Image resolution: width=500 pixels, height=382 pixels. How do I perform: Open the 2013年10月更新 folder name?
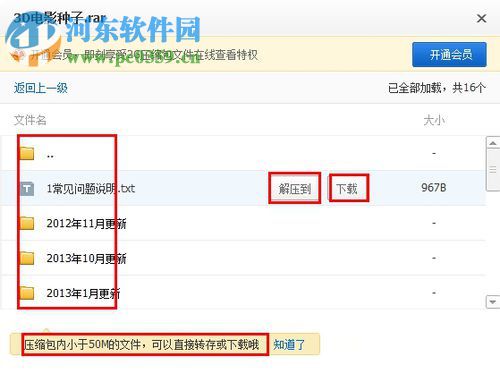pyautogui.click(x=86, y=258)
